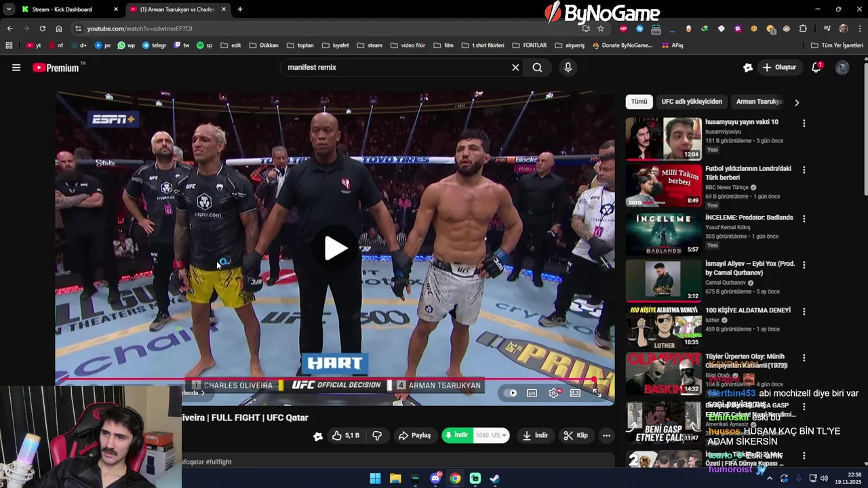The image size is (868, 488).
Task: Open the Chrome extensions puzzle icon
Action: click(x=803, y=28)
